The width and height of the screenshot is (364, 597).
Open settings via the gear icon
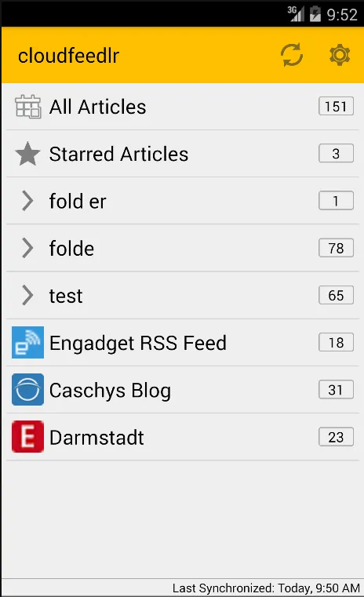339,55
